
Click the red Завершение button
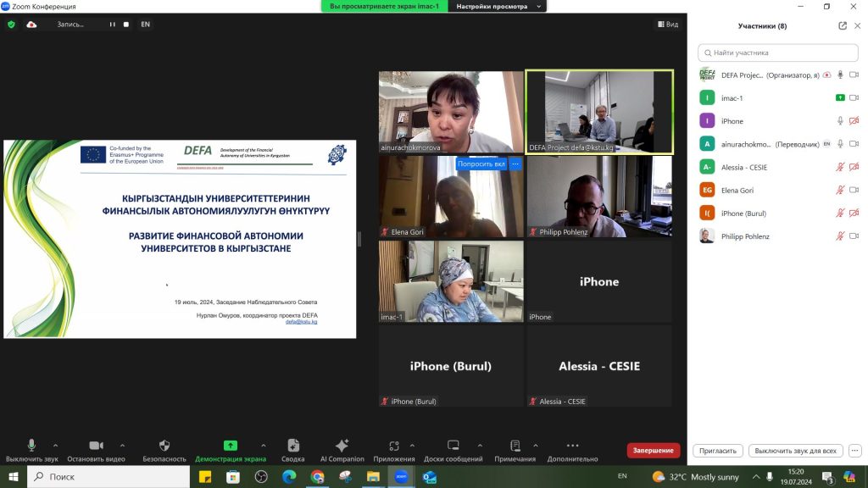coord(653,451)
